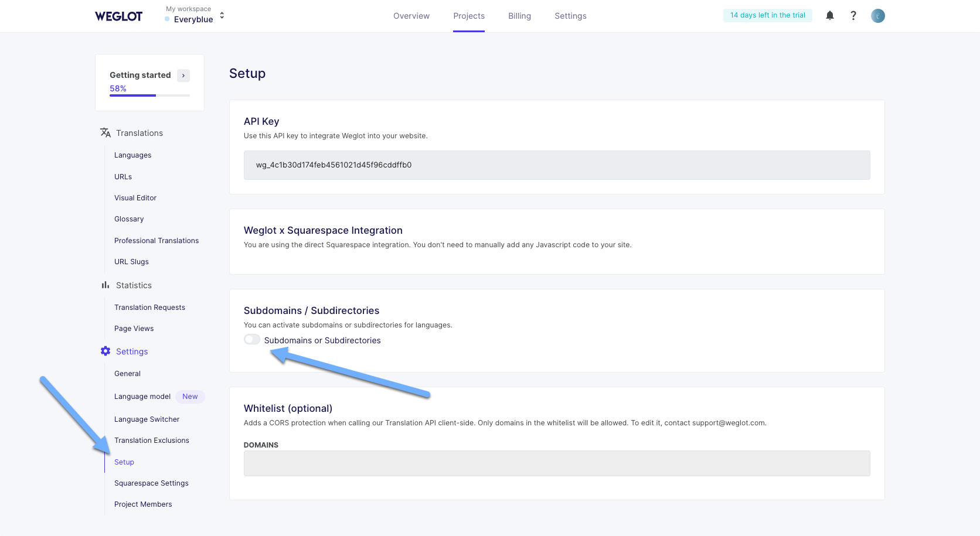Click the Translations section heading

click(139, 133)
